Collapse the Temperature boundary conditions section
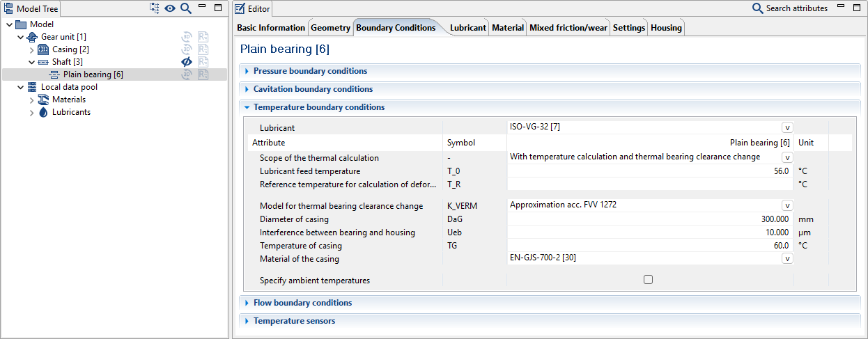Viewport: 868px width, 339px height. point(247,107)
